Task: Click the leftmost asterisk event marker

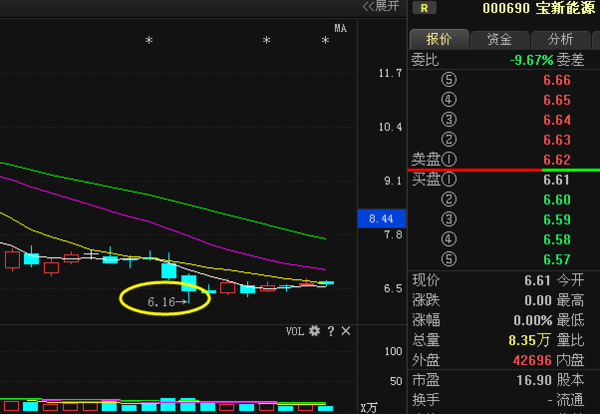Action: [149, 41]
